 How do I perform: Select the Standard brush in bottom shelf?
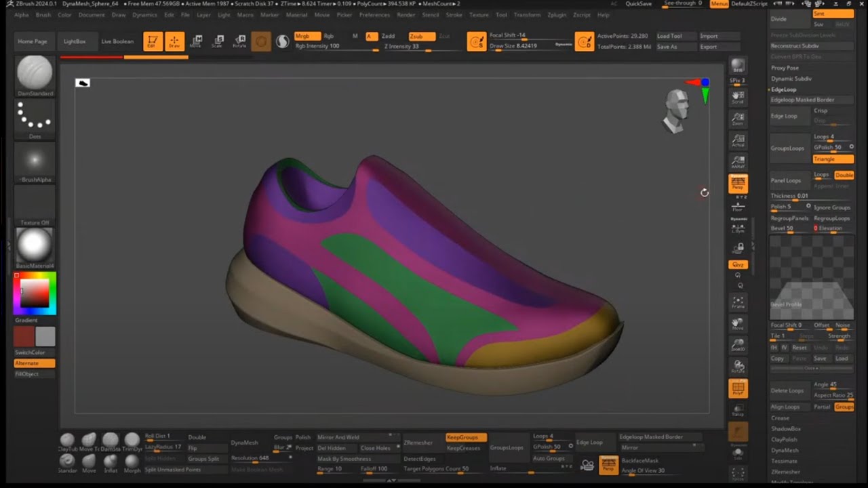click(67, 463)
